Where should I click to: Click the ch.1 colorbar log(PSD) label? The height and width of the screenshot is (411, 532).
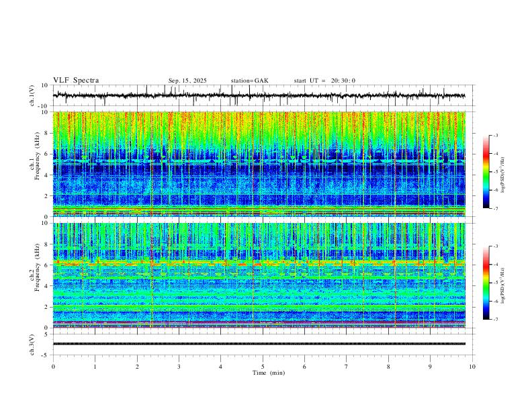[503, 175]
